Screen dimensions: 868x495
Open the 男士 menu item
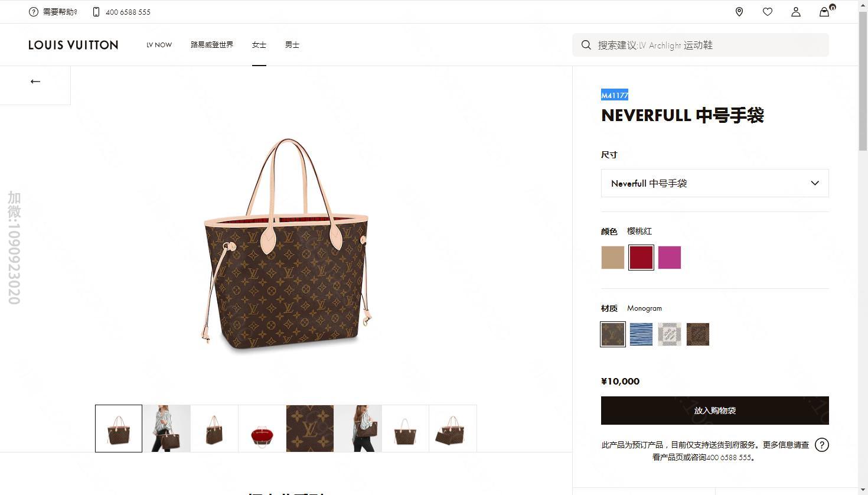coord(292,45)
